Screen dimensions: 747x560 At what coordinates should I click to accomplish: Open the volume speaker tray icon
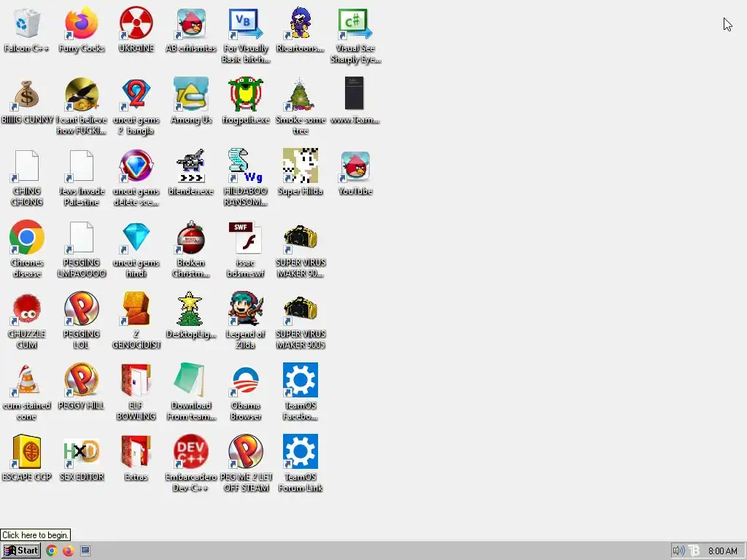click(x=678, y=551)
